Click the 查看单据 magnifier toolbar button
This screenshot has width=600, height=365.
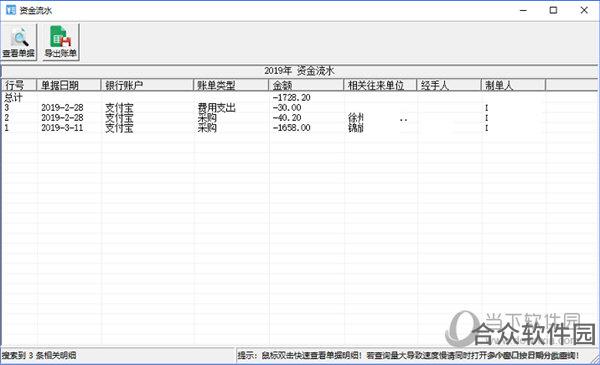click(x=19, y=41)
